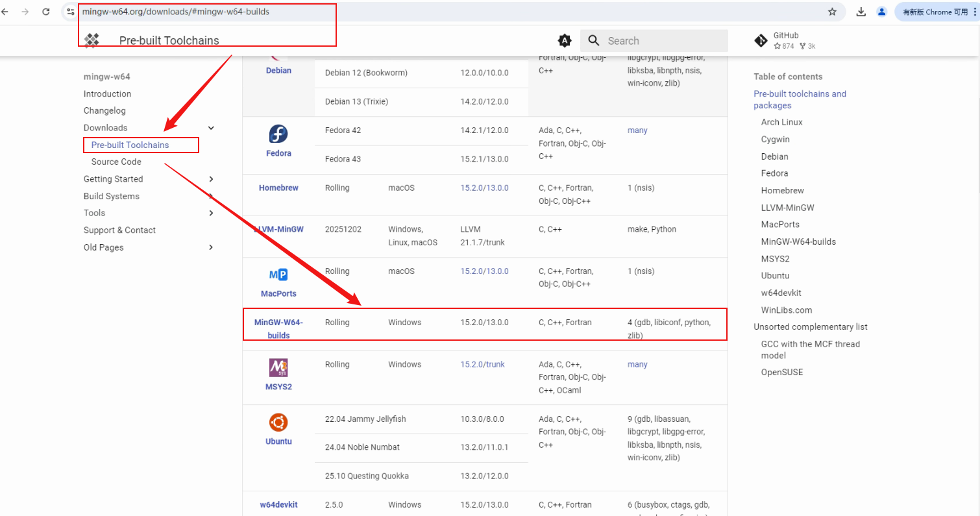
Task: Jump to Pre-built toolchains and packages
Action: [800, 99]
